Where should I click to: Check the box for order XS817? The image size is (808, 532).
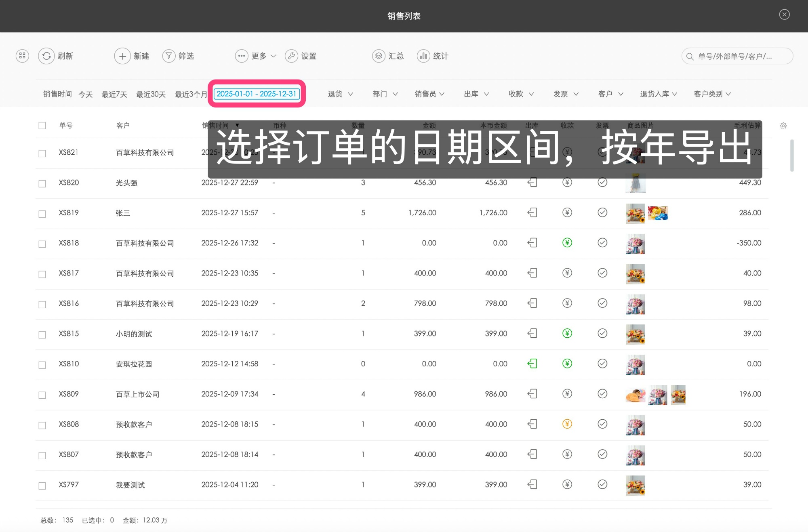(x=42, y=274)
